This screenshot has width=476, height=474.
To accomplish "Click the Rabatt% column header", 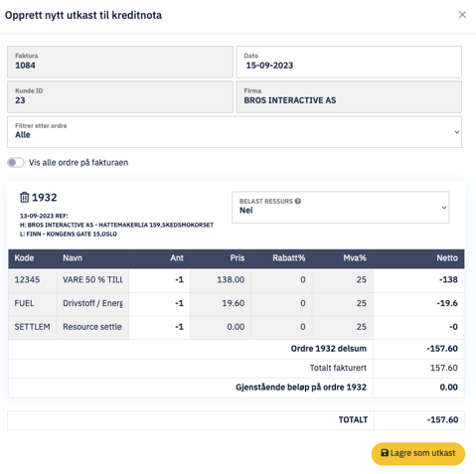I will pyautogui.click(x=288, y=258).
